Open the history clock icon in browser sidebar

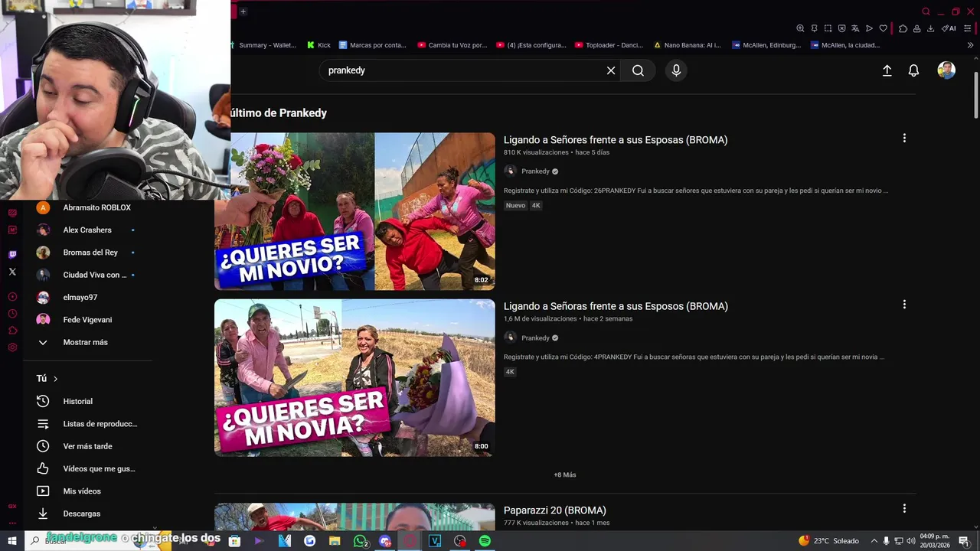click(x=12, y=314)
